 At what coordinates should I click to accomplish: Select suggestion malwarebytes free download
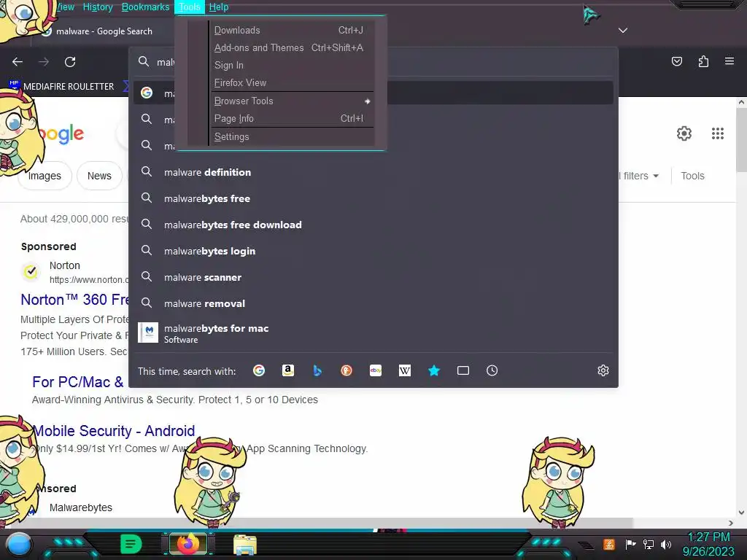373,225
